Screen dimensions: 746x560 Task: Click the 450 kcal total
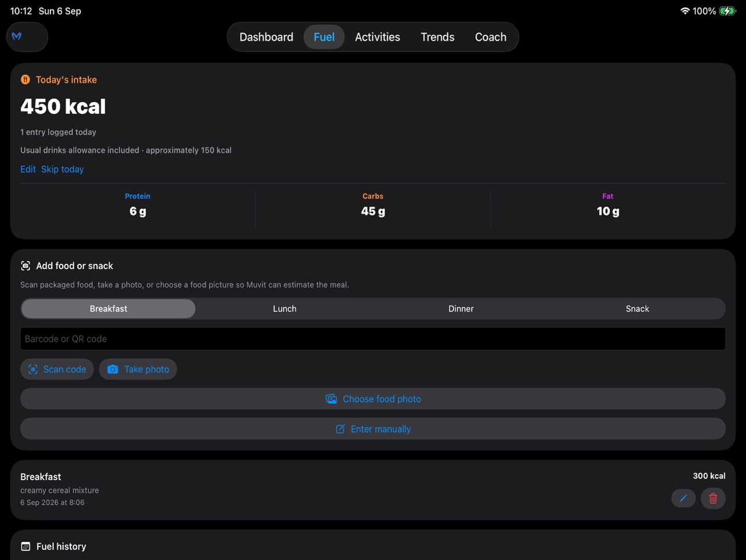[63, 106]
